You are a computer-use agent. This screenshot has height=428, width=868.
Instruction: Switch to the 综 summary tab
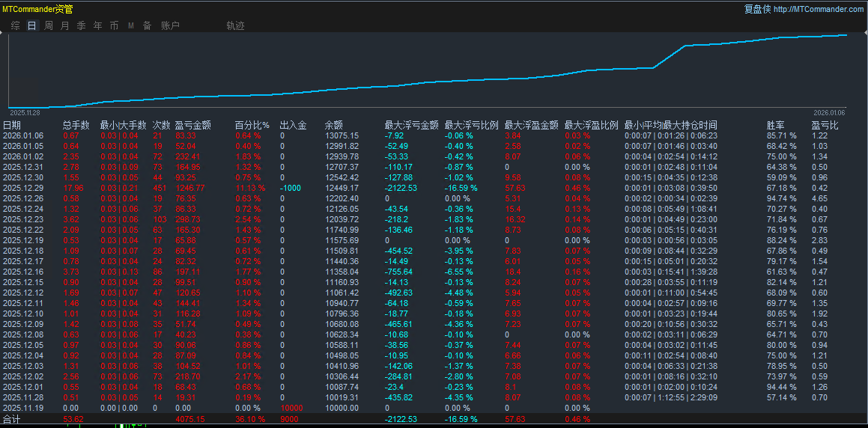coord(16,25)
